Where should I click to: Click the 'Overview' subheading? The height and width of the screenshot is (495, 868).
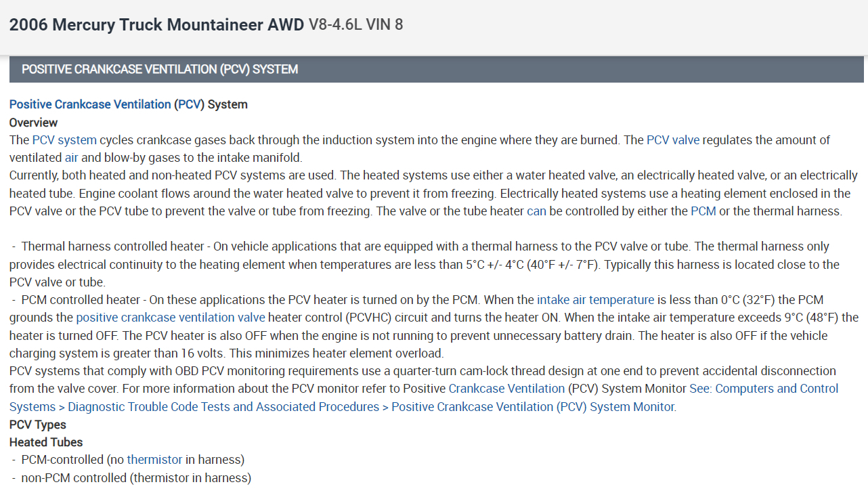(x=34, y=123)
